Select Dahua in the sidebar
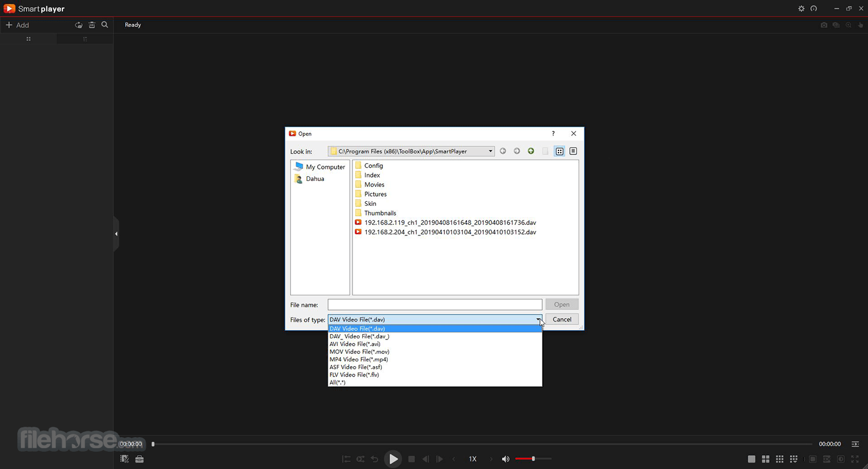 point(310,179)
